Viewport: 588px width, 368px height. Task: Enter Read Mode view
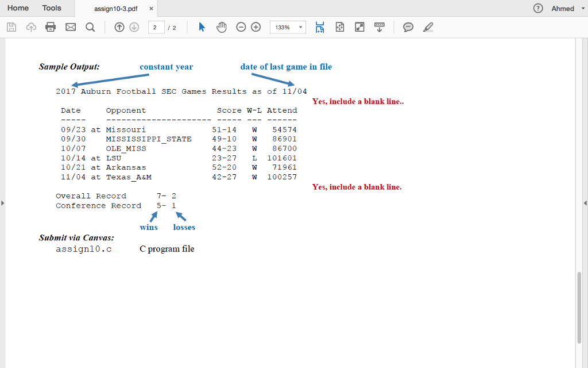359,26
